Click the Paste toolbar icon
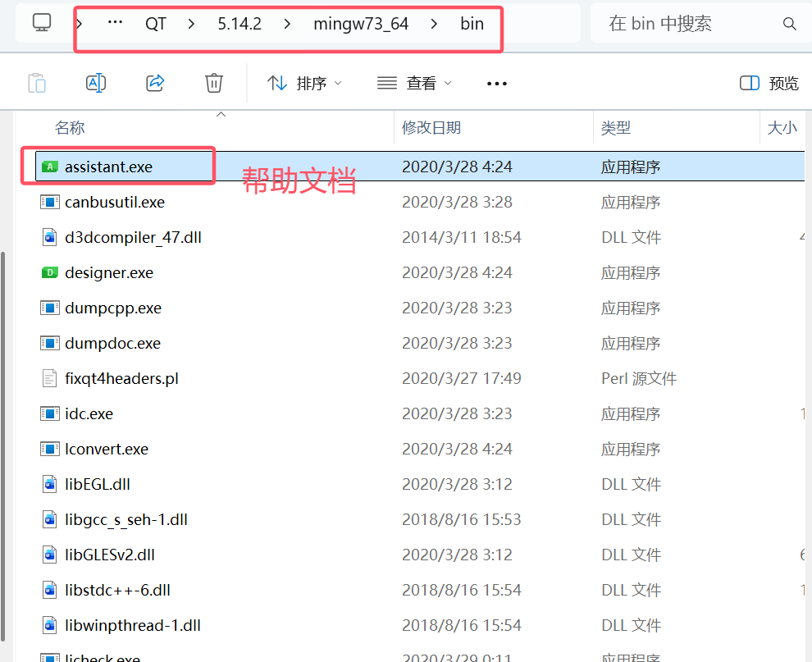Viewport: 812px width, 662px height. coord(37,83)
